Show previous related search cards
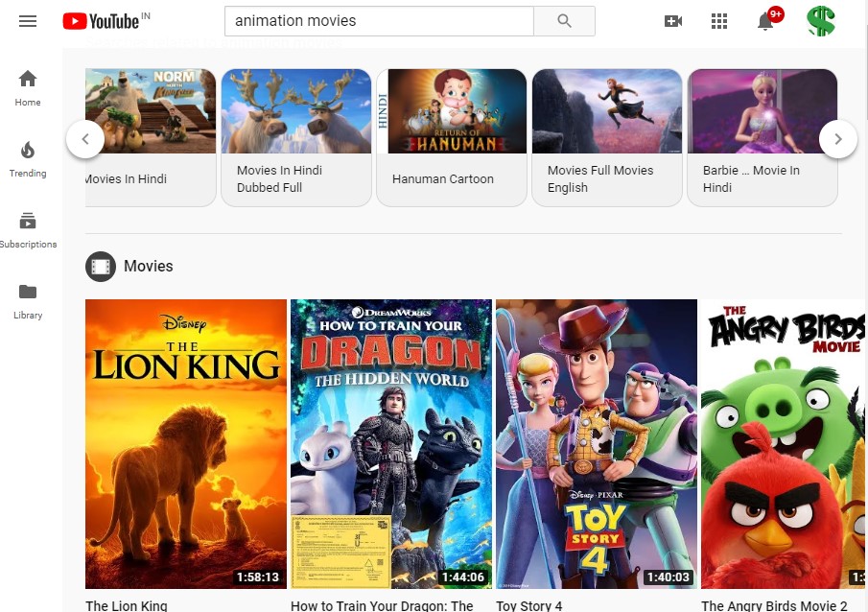Viewport: 868px width, 612px height. point(85,139)
